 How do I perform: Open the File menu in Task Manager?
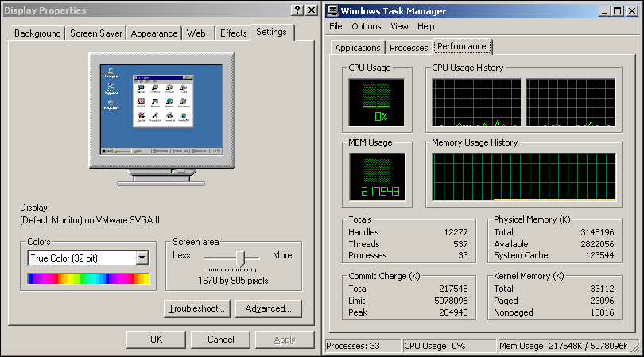336,26
